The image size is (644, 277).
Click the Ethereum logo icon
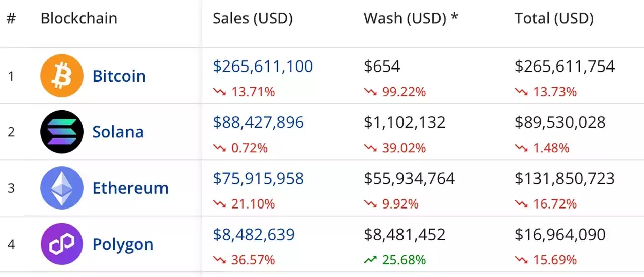(x=61, y=188)
